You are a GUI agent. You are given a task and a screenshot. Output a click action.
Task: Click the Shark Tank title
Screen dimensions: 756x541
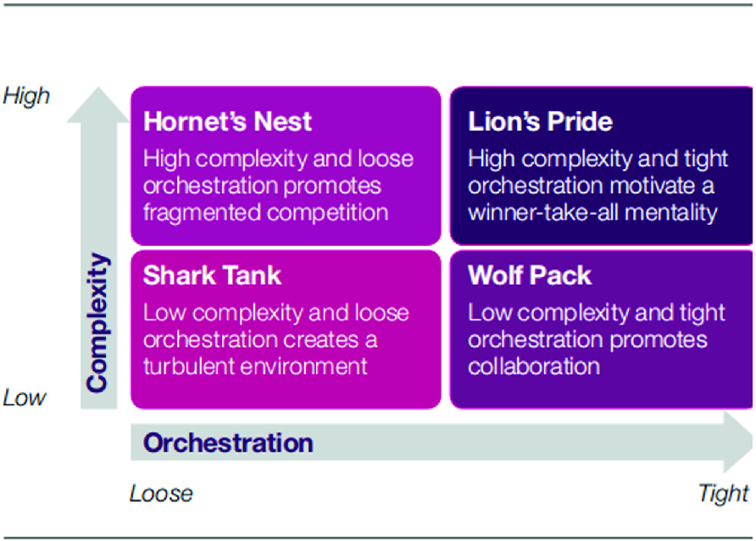[x=212, y=276]
